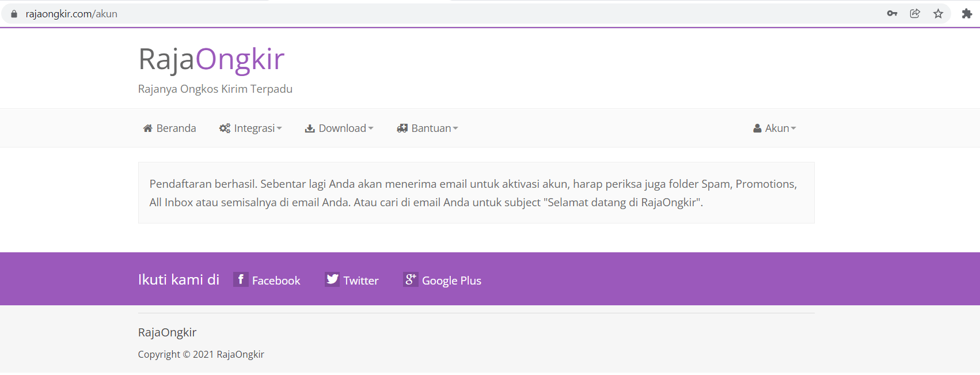Open the Akun menu
Screen dimensions: 980x375
(774, 128)
